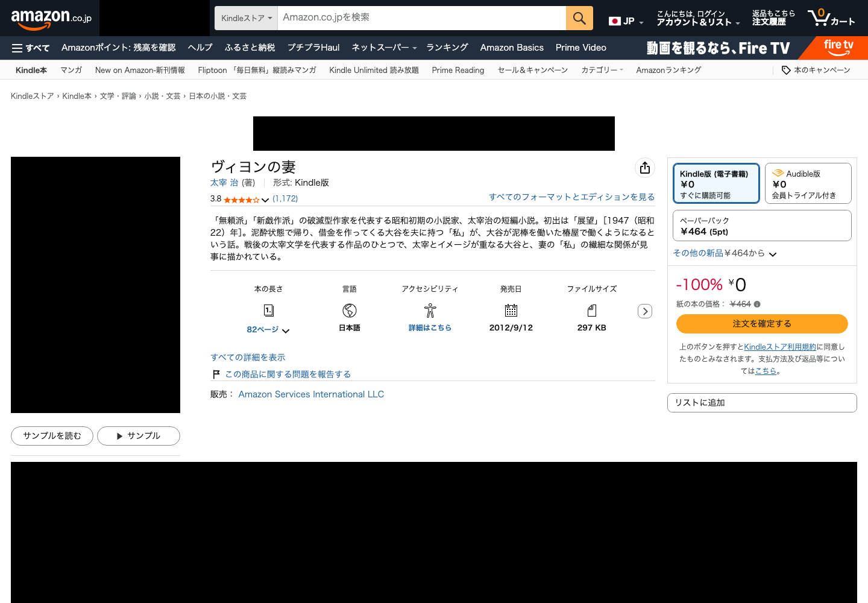Image resolution: width=868 pixels, height=603 pixels.
Task: Click the 注文を確定する order button
Action: (762, 324)
